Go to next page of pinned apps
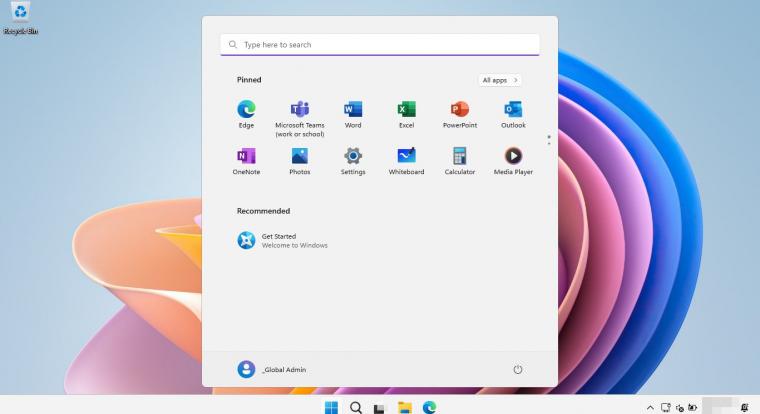 pyautogui.click(x=549, y=143)
